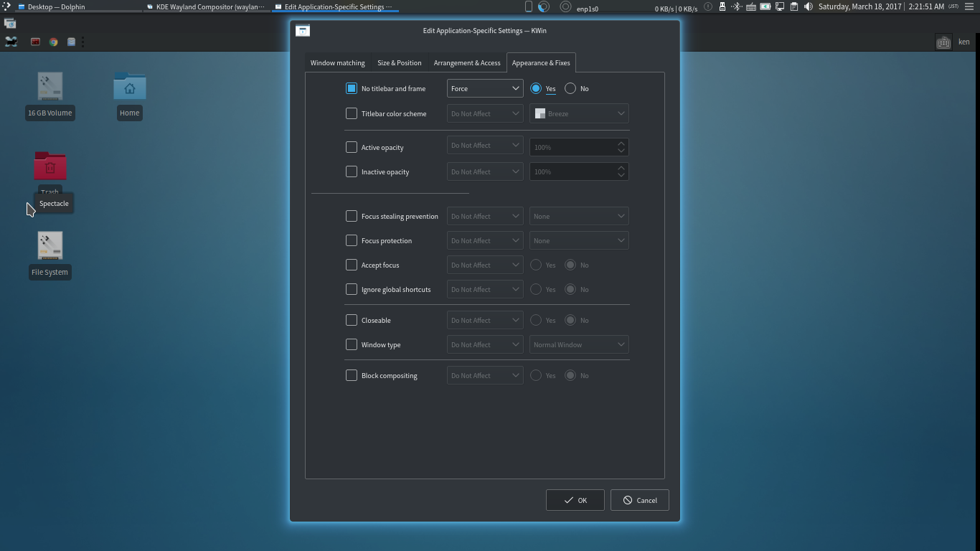
Task: Confirm settings with OK button
Action: (x=575, y=500)
